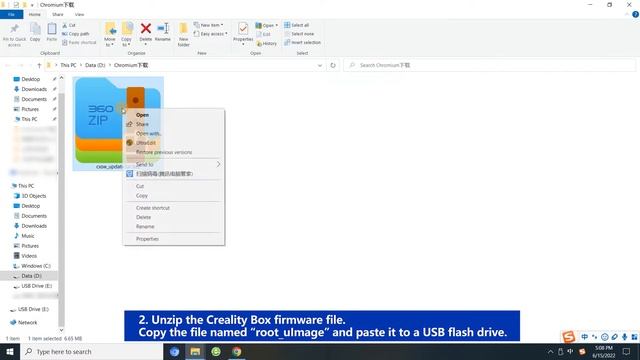
Task: Click History in the ribbon
Action: (x=267, y=43)
